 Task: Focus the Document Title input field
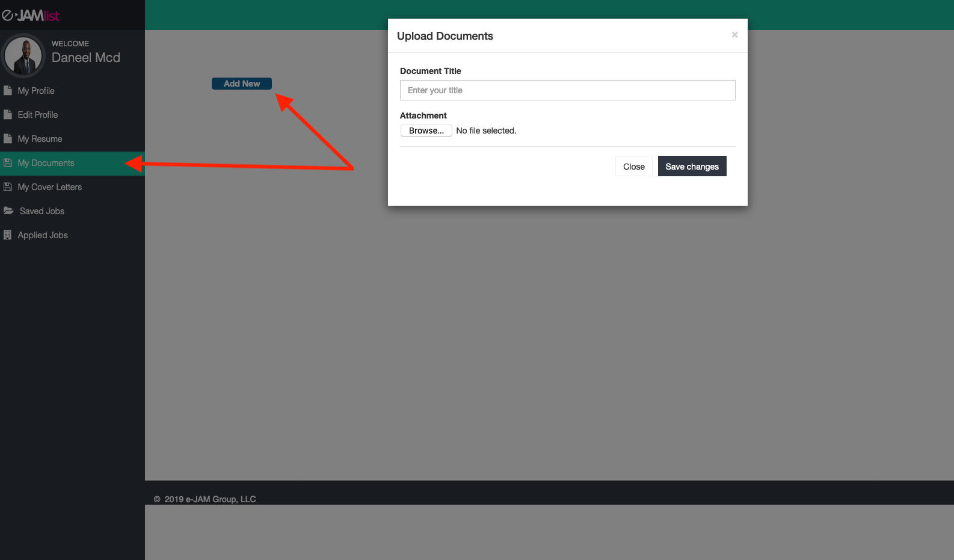pos(567,90)
